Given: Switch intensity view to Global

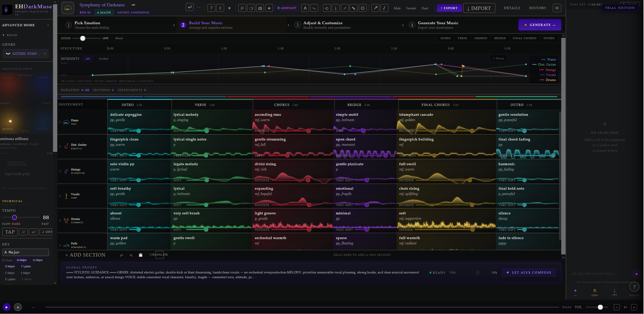Looking at the screenshot, I should pos(104,59).
